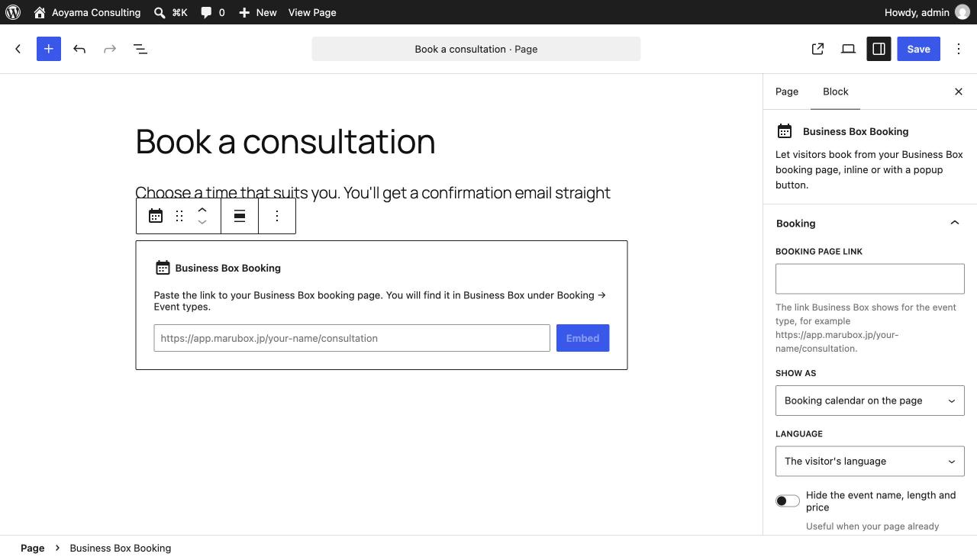Click the booking URL placeholder field
The image size is (977, 560).
[352, 338]
